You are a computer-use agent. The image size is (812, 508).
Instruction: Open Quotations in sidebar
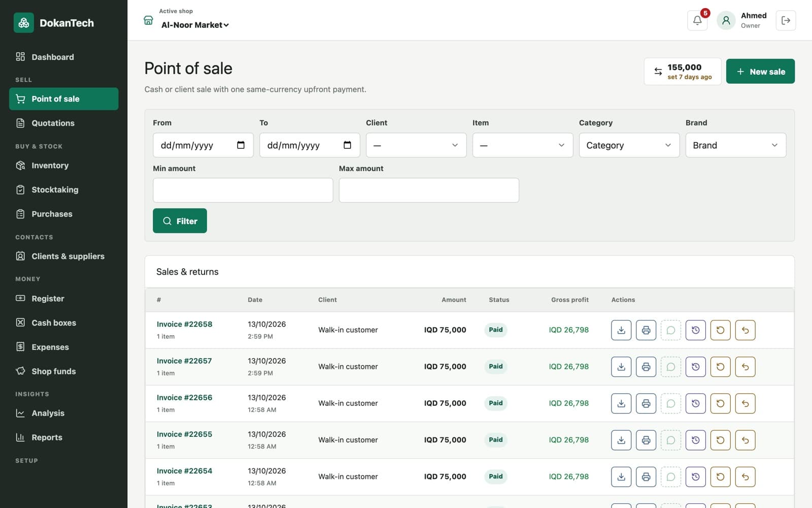[x=64, y=123]
